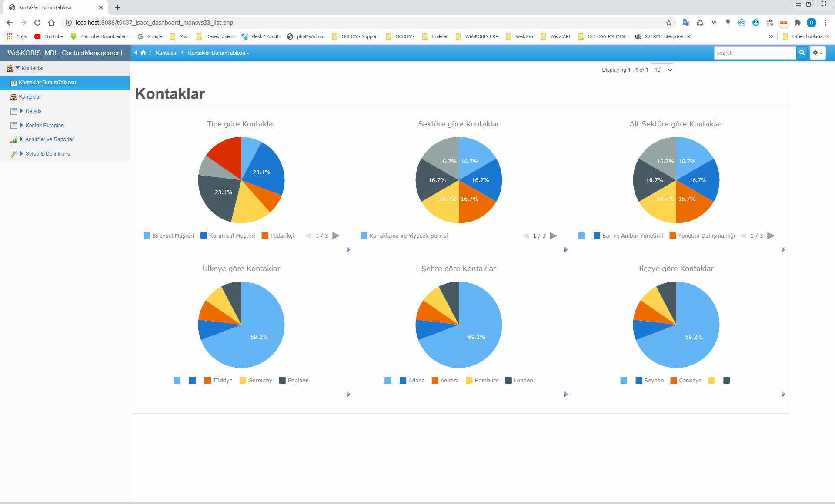Go to next legend page of Alt Sektöre chart
The height and width of the screenshot is (504, 835).
tap(771, 235)
